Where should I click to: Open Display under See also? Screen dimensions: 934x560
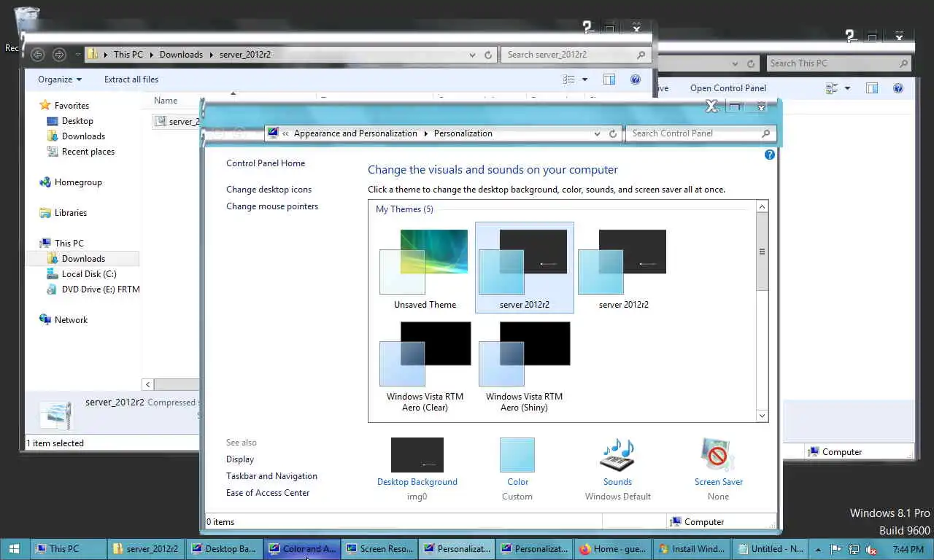[x=240, y=459]
